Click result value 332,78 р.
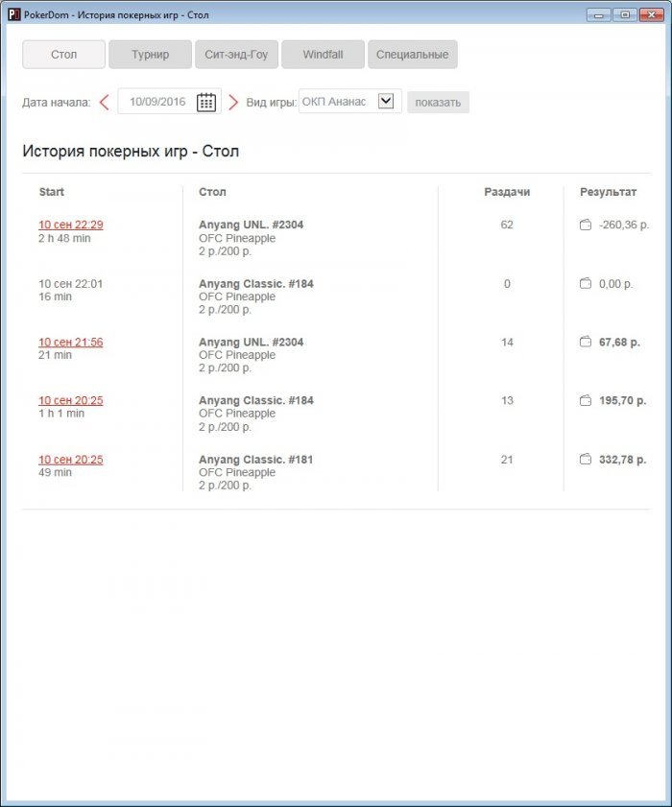Image resolution: width=672 pixels, height=807 pixels. tap(623, 460)
